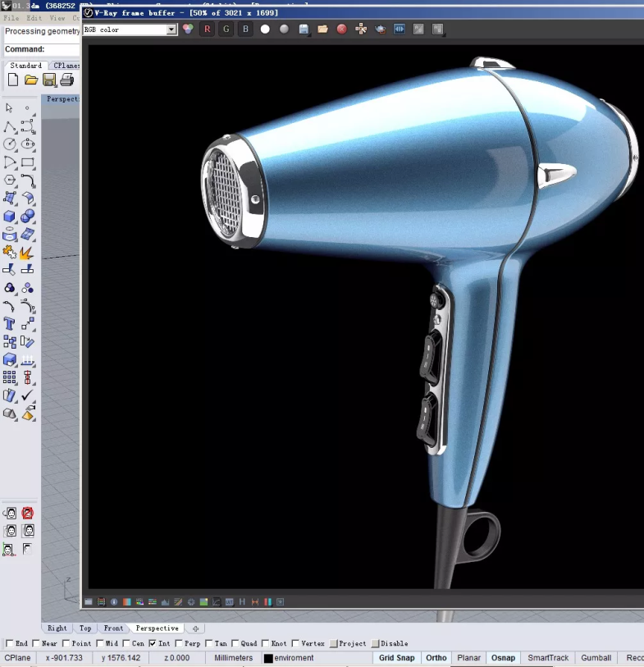Click the save image disk icon in frame buffer
The image size is (644, 667).
(x=304, y=30)
